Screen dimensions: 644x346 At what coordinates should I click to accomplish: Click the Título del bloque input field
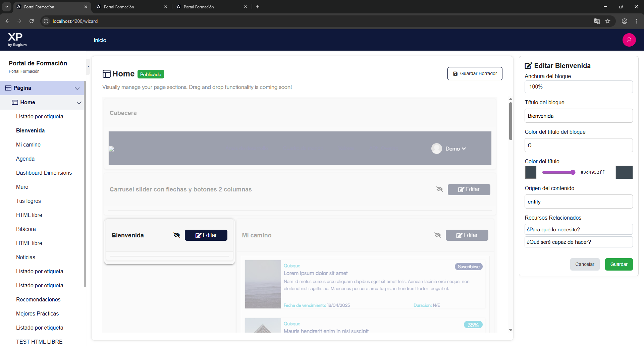pyautogui.click(x=579, y=116)
